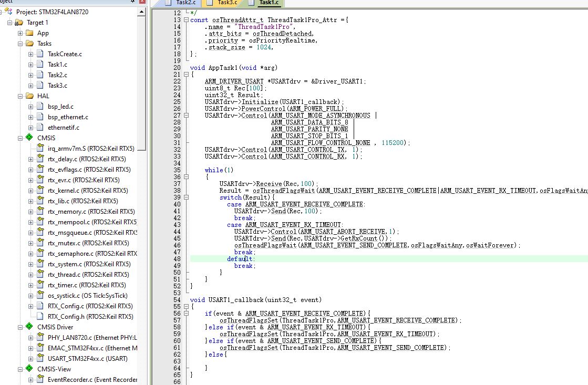Expand the rtx_evflags.c tree node
This screenshot has height=385, width=588.
pyautogui.click(x=31, y=170)
